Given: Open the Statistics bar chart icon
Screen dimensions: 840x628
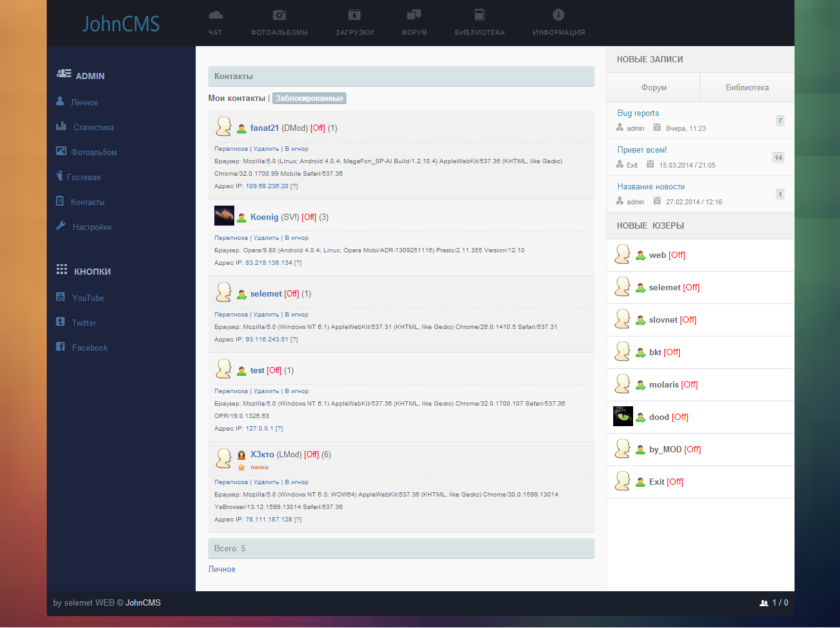Looking at the screenshot, I should point(61,126).
